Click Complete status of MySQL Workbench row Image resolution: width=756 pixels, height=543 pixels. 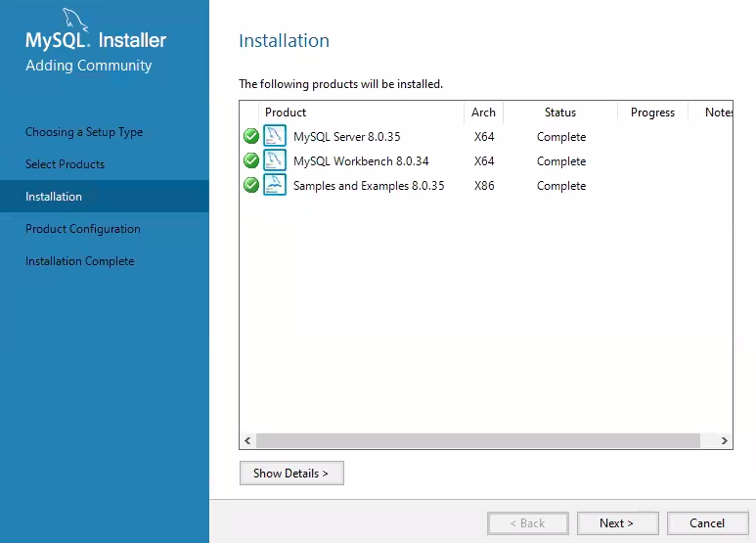pos(561,161)
